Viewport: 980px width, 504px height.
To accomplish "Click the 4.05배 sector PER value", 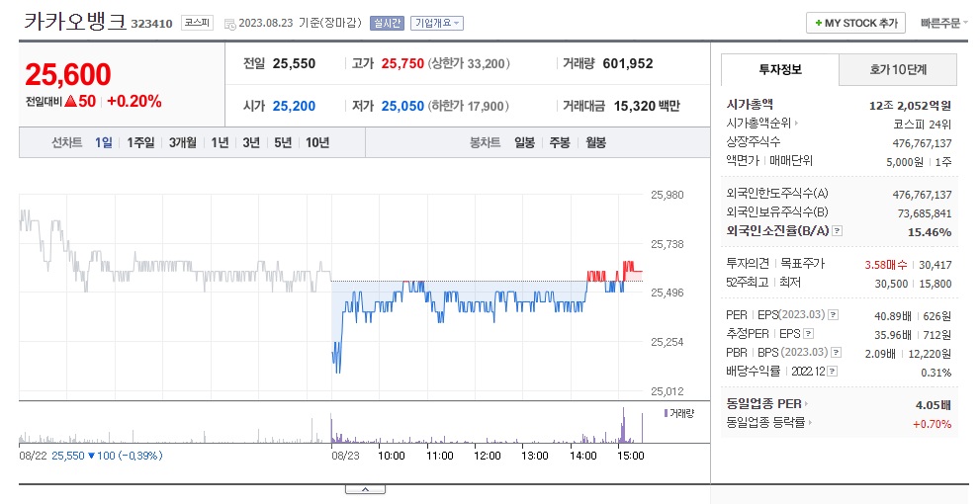I will click(934, 405).
